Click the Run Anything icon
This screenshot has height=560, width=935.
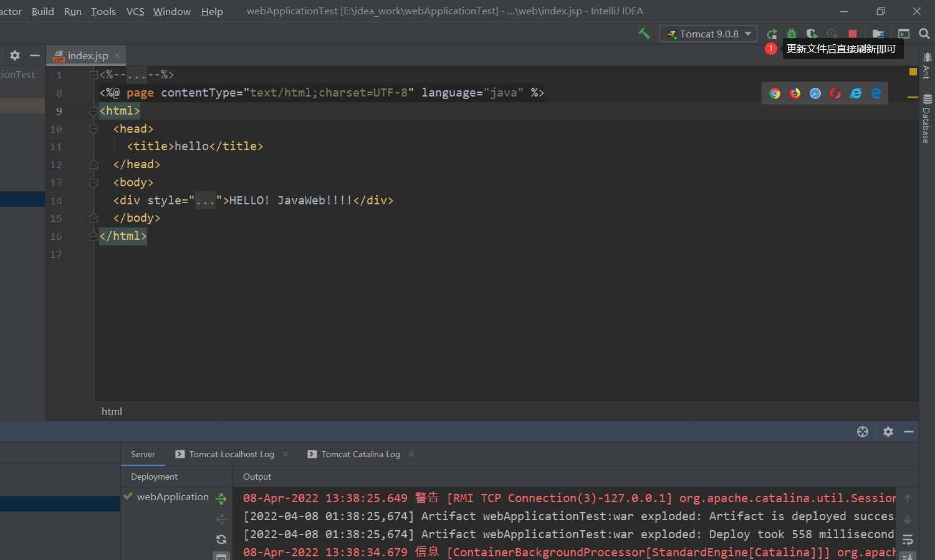(x=904, y=34)
